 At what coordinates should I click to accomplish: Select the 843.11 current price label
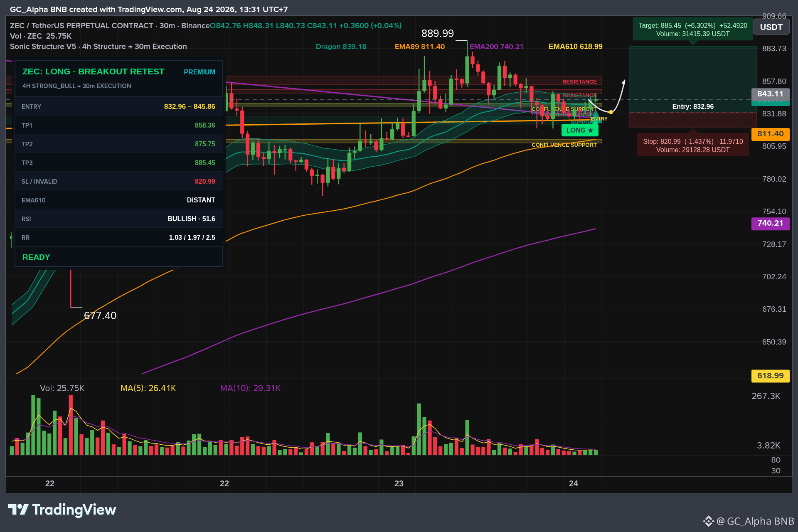click(770, 94)
